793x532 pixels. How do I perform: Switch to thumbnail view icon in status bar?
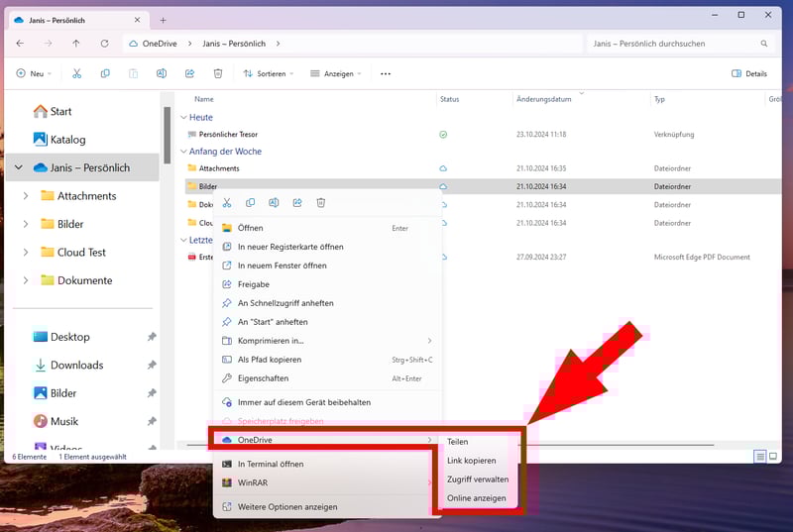[x=773, y=457]
